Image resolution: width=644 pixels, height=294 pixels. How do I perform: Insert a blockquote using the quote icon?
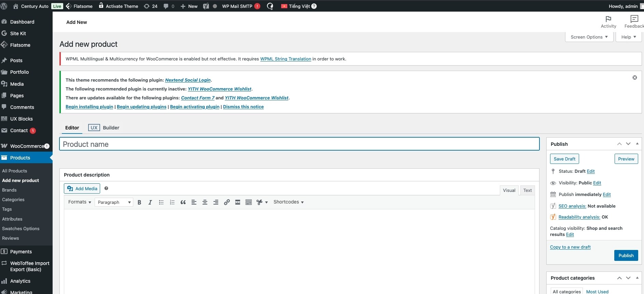pyautogui.click(x=183, y=202)
